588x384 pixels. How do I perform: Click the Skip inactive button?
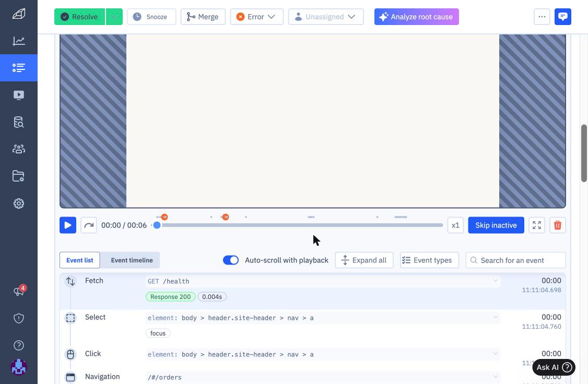pos(496,225)
